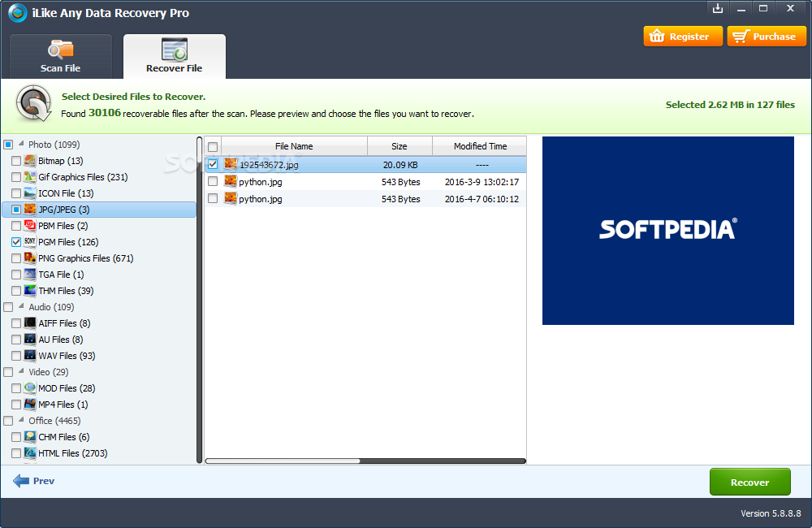
Task: Collapse the Photo (1099) tree group
Action: click(21, 144)
